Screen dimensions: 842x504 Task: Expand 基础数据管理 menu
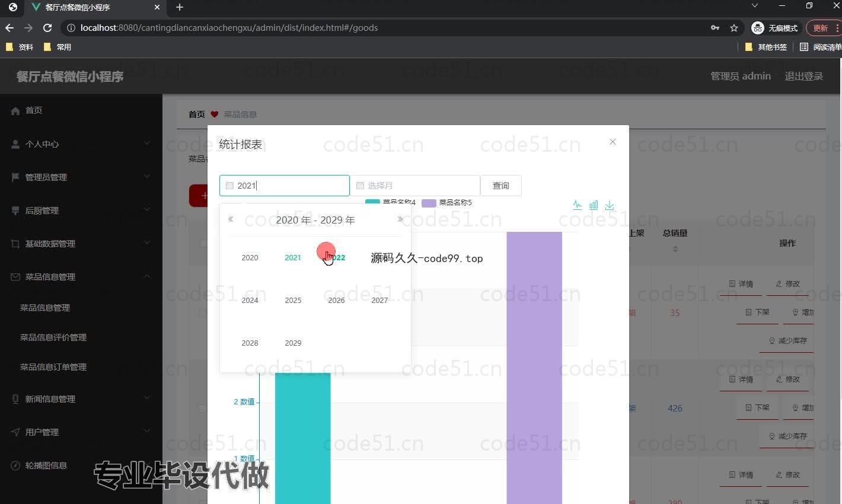coord(81,243)
